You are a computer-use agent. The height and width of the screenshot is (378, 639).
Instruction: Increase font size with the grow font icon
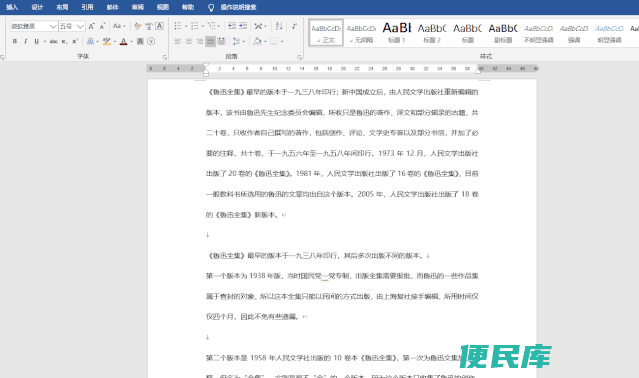tap(91, 26)
